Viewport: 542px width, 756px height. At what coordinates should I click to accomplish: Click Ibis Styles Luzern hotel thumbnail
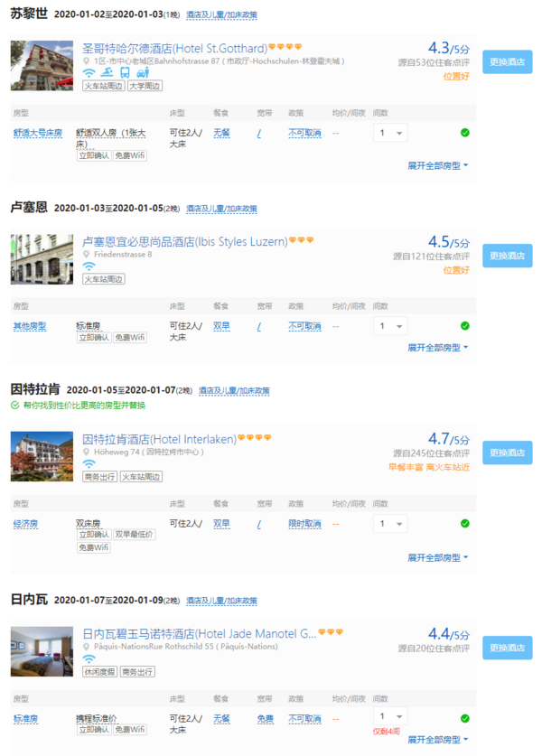pyautogui.click(x=42, y=259)
